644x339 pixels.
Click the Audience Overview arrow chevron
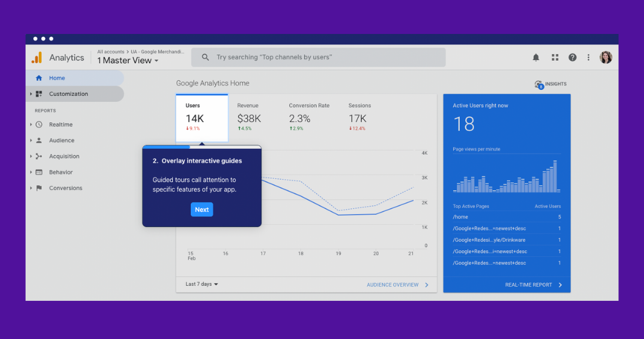pyautogui.click(x=427, y=285)
